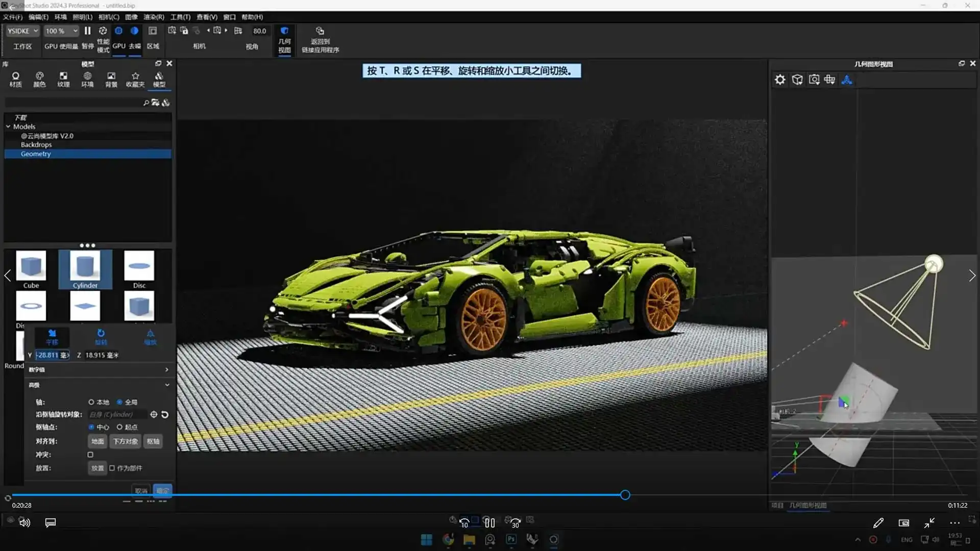Open the YSIDKE workspace dropdown
980x551 pixels.
click(22, 31)
